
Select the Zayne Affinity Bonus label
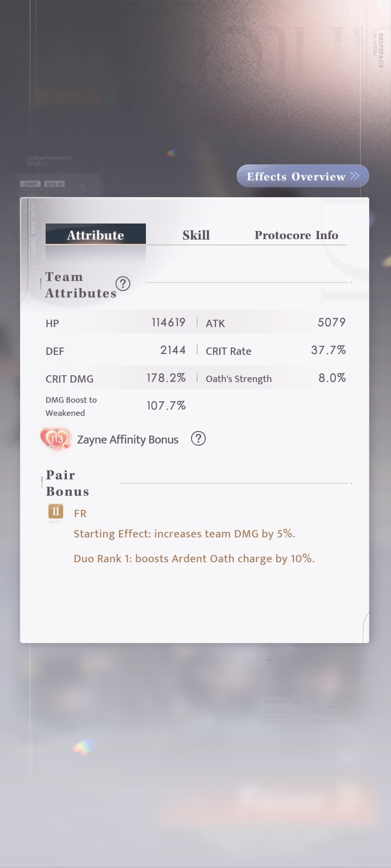click(x=127, y=440)
